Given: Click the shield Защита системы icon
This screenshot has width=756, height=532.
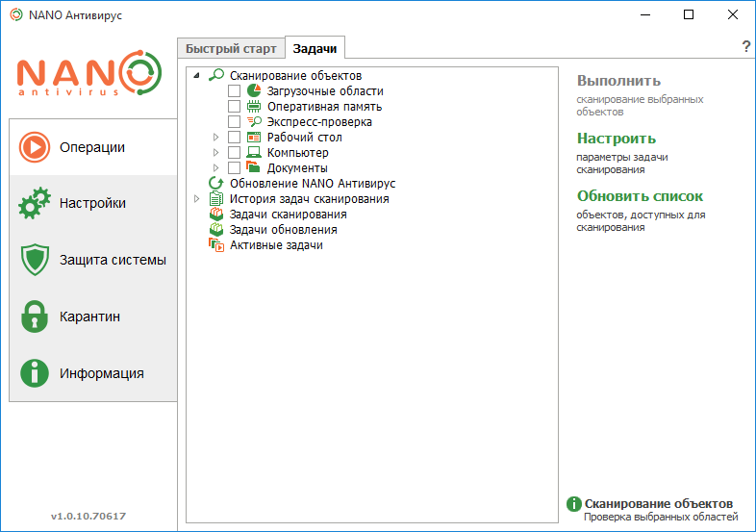Looking at the screenshot, I should [x=35, y=260].
